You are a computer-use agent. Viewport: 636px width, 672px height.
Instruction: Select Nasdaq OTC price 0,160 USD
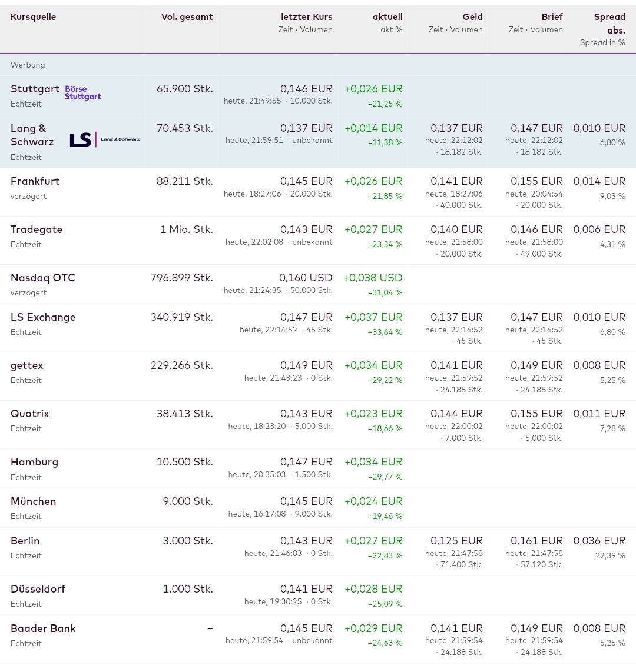point(306,278)
